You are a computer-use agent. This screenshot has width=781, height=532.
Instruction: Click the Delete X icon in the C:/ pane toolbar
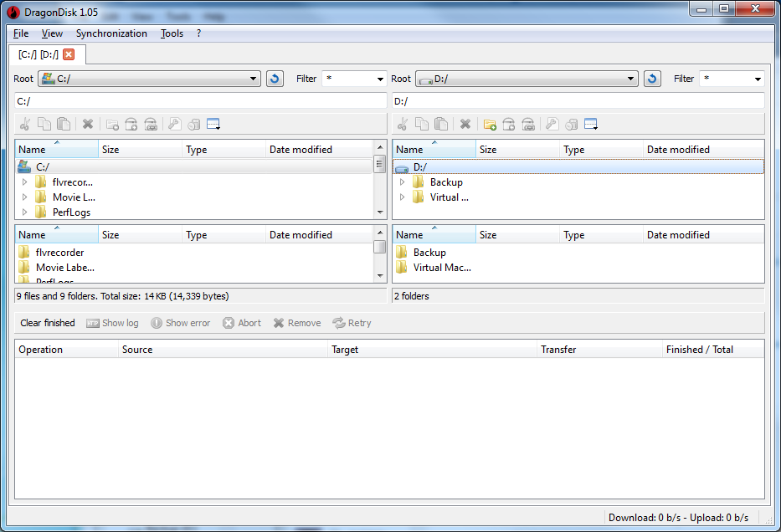click(88, 124)
